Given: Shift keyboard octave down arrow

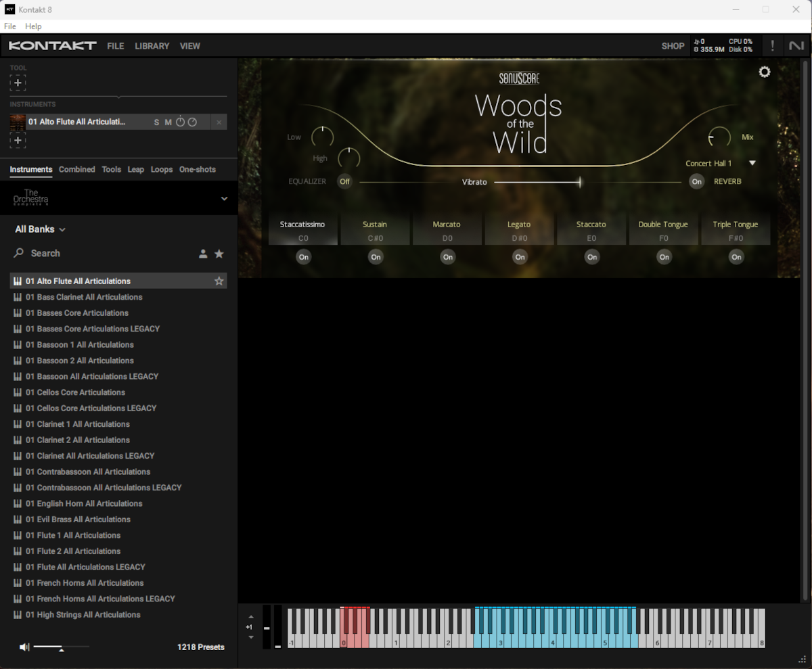Looking at the screenshot, I should (251, 637).
